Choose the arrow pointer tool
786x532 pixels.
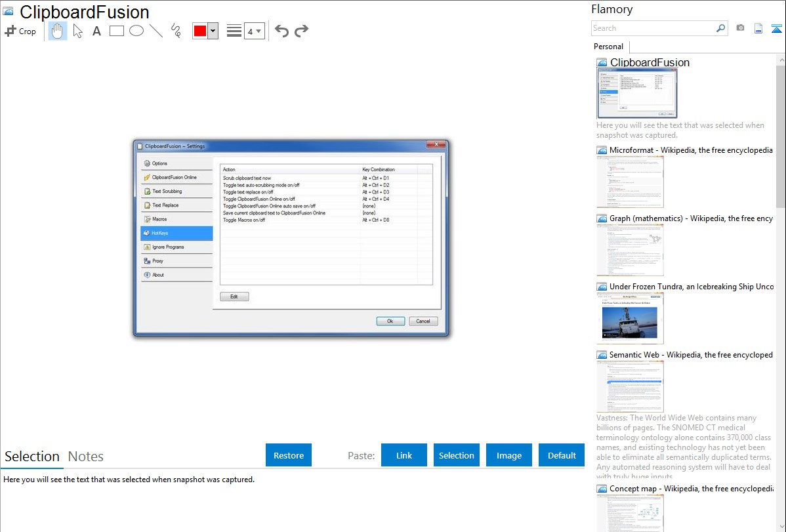(x=77, y=31)
